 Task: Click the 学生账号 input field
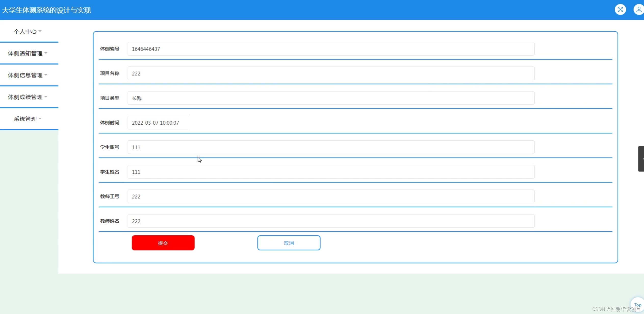point(331,147)
